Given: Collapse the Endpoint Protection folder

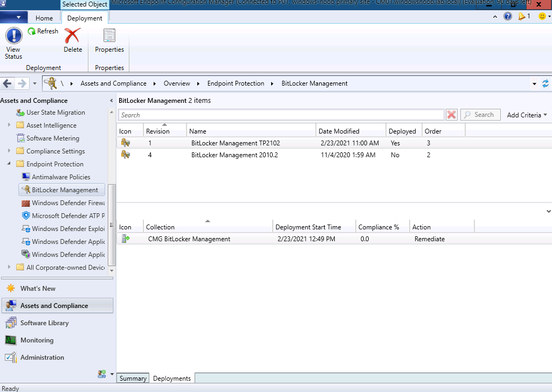Looking at the screenshot, I should [x=9, y=164].
